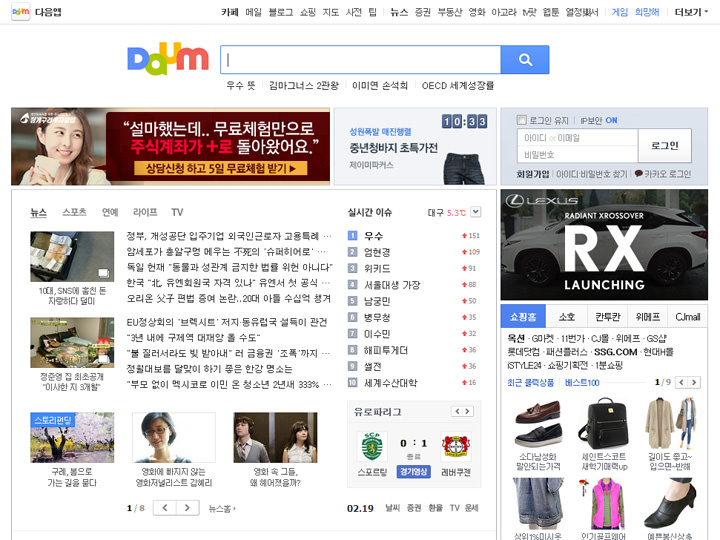This screenshot has height=540, width=720.
Task: Open the 정준영 집 bedroom thumbnail
Action: tap(72, 342)
